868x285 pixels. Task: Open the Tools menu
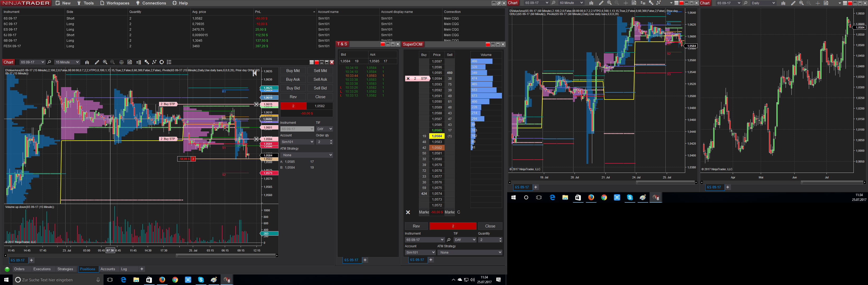[x=85, y=3]
